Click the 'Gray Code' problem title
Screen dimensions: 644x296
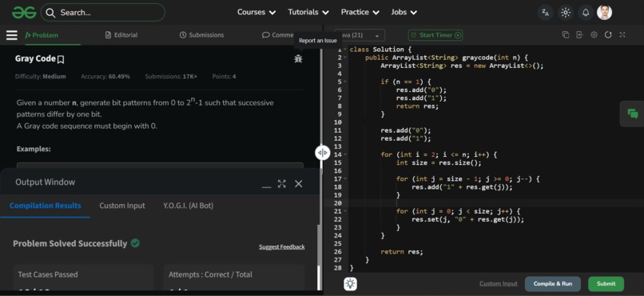tap(35, 58)
